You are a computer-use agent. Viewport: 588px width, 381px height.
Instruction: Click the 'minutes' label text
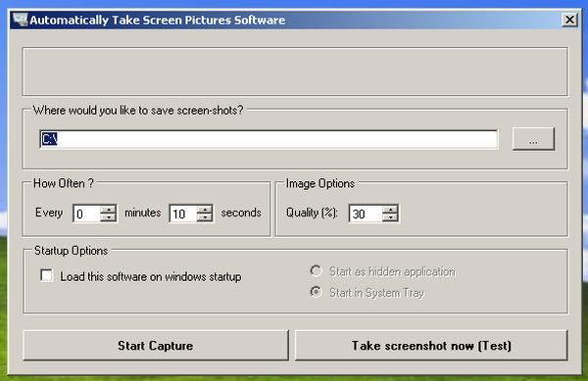point(142,213)
